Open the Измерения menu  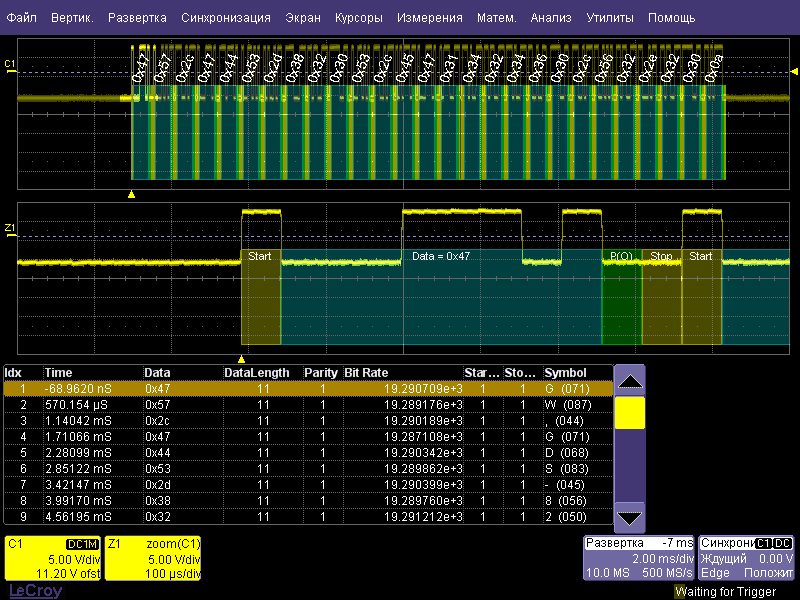tap(429, 18)
